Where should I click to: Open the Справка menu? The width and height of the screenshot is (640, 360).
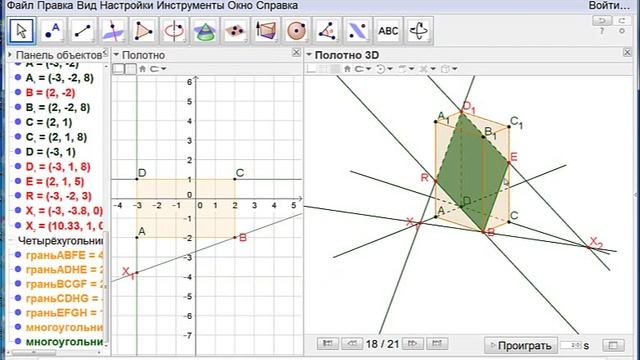pos(277,6)
